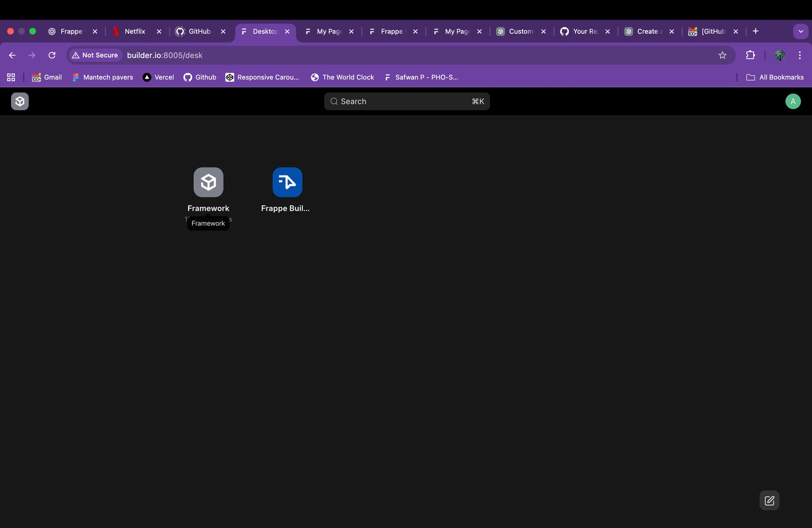Launch the Frappe Builder app icon
812x528 pixels.
(287, 182)
